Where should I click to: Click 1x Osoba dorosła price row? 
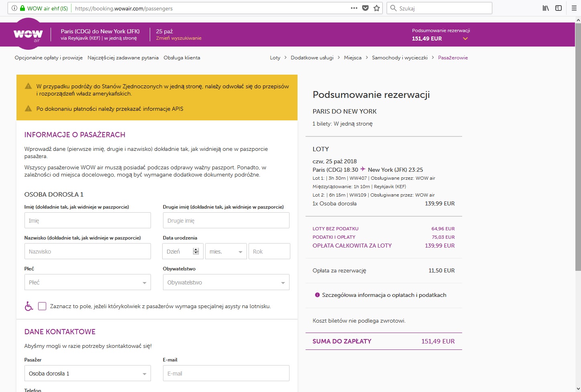(x=383, y=203)
